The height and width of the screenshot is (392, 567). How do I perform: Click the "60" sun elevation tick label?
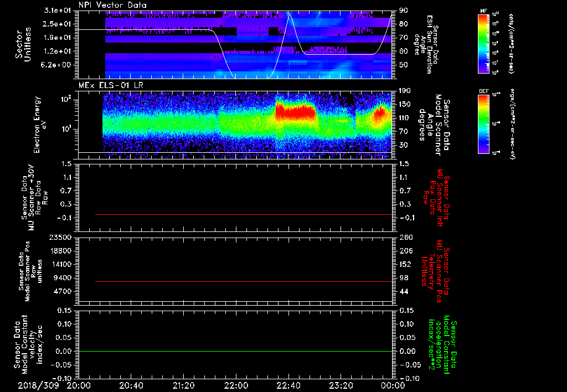(404, 51)
